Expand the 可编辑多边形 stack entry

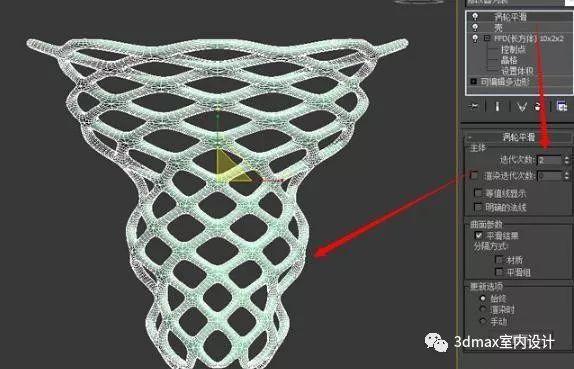tap(473, 81)
